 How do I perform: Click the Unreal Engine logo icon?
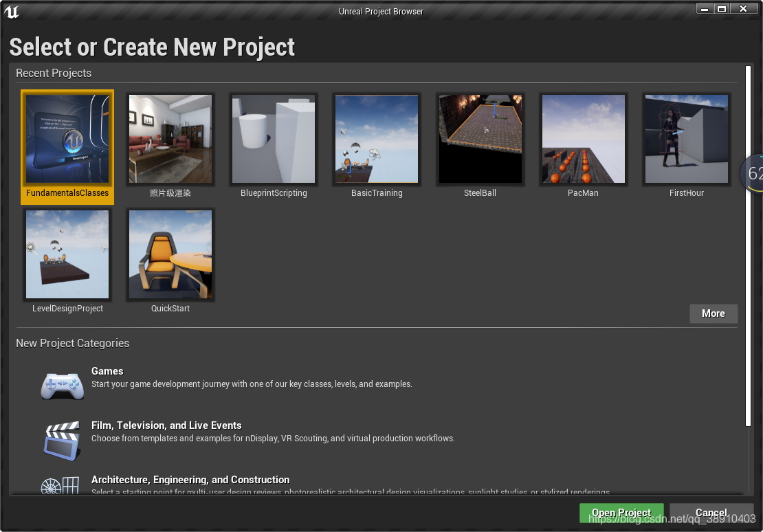11,11
